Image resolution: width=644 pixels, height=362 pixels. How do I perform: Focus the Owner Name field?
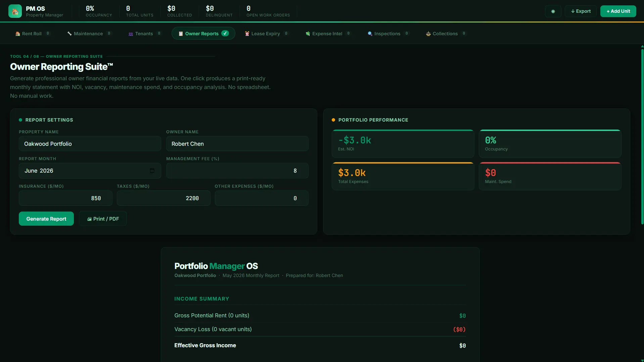click(x=237, y=144)
